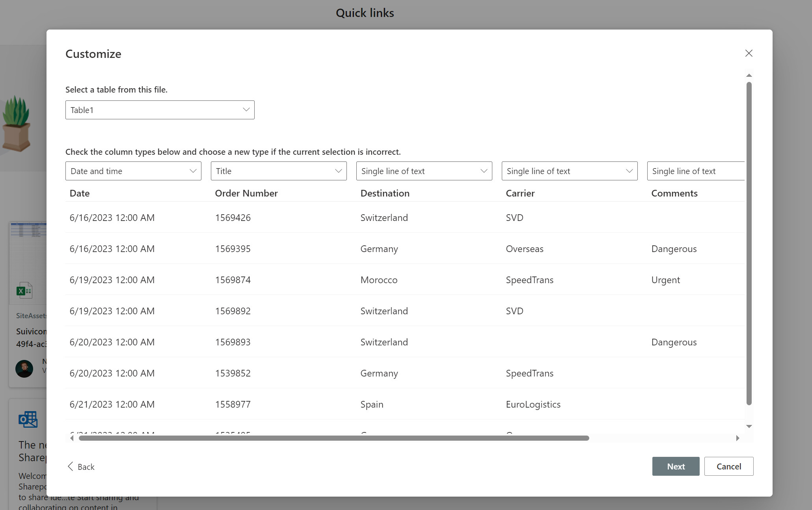Open Comments column type dropdown

coord(696,171)
